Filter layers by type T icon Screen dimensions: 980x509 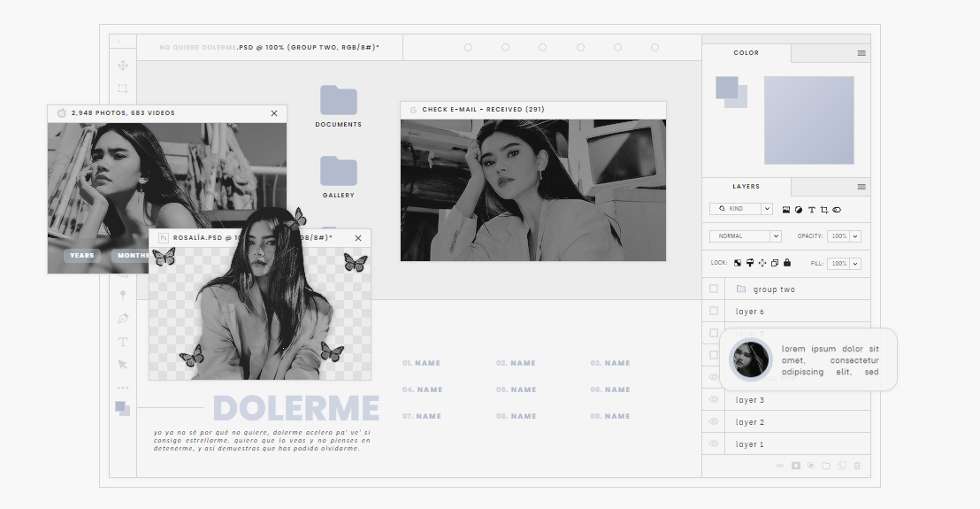pos(811,210)
